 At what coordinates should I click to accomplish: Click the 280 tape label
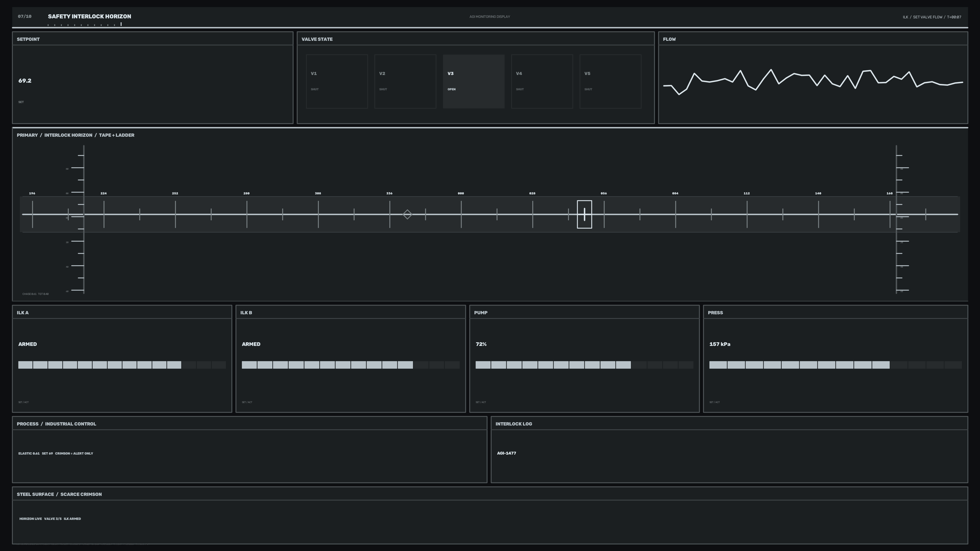247,193
